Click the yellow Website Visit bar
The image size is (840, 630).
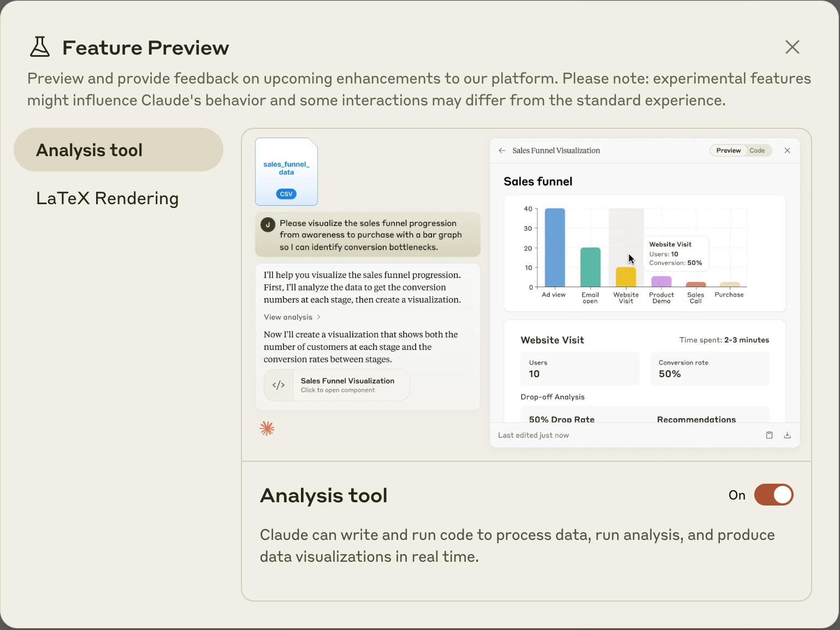coord(626,277)
